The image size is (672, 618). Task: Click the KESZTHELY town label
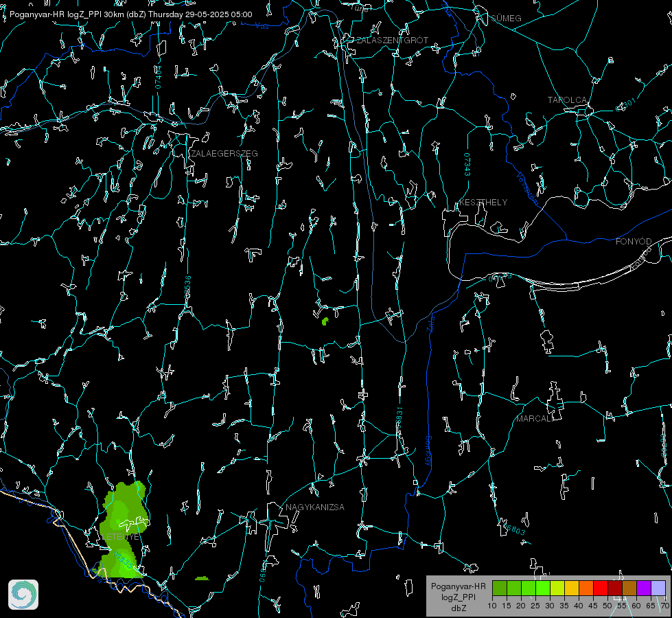pyautogui.click(x=483, y=202)
